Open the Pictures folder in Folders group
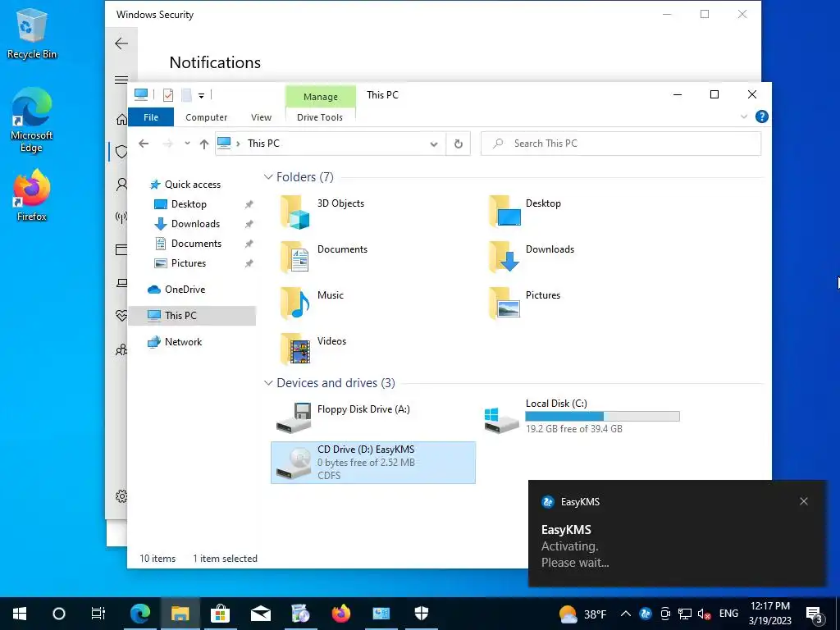This screenshot has height=630, width=840. click(x=524, y=304)
